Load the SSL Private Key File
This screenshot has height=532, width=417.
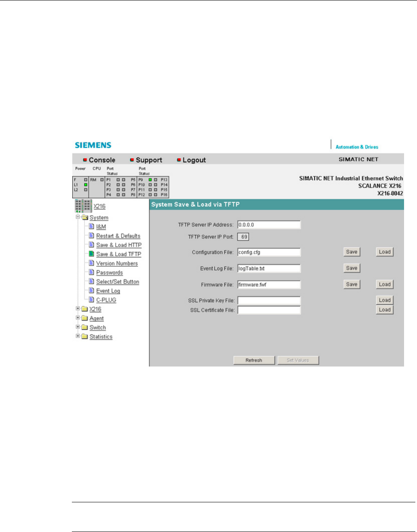point(385,300)
